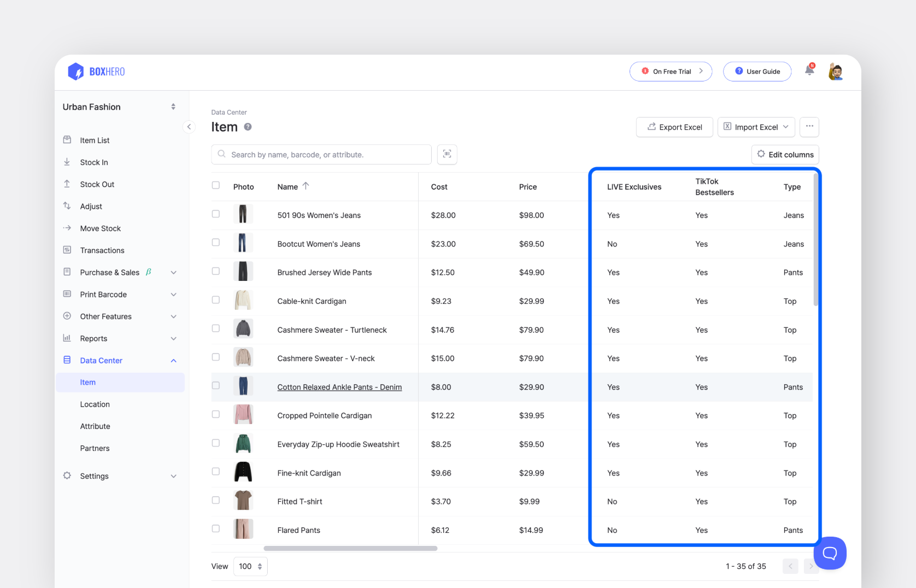Click the barcode scan icon beside search

click(447, 155)
